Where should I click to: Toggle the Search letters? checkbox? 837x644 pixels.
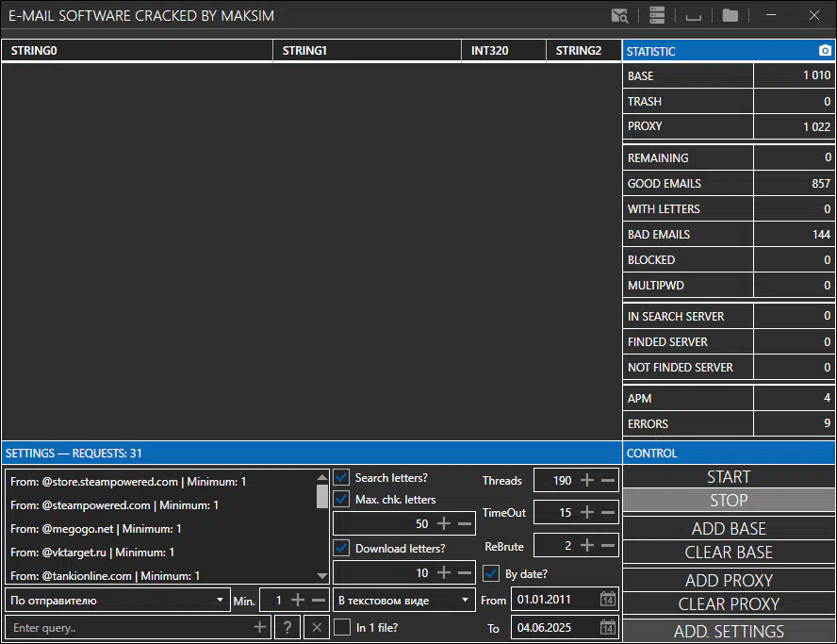point(341,477)
